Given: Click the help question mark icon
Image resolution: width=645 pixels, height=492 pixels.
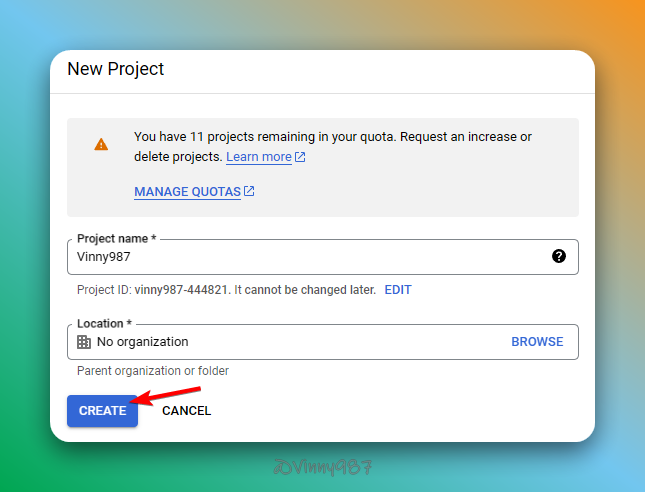Looking at the screenshot, I should coord(558,256).
